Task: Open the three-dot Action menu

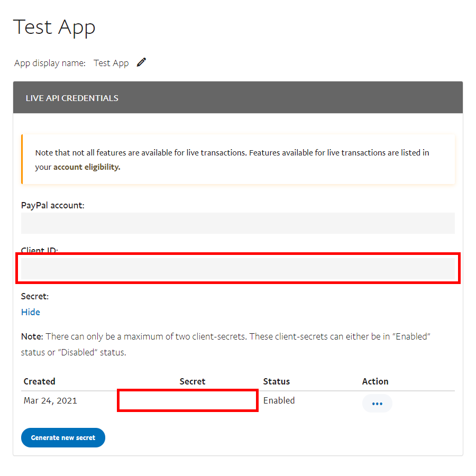Action: [x=377, y=404]
